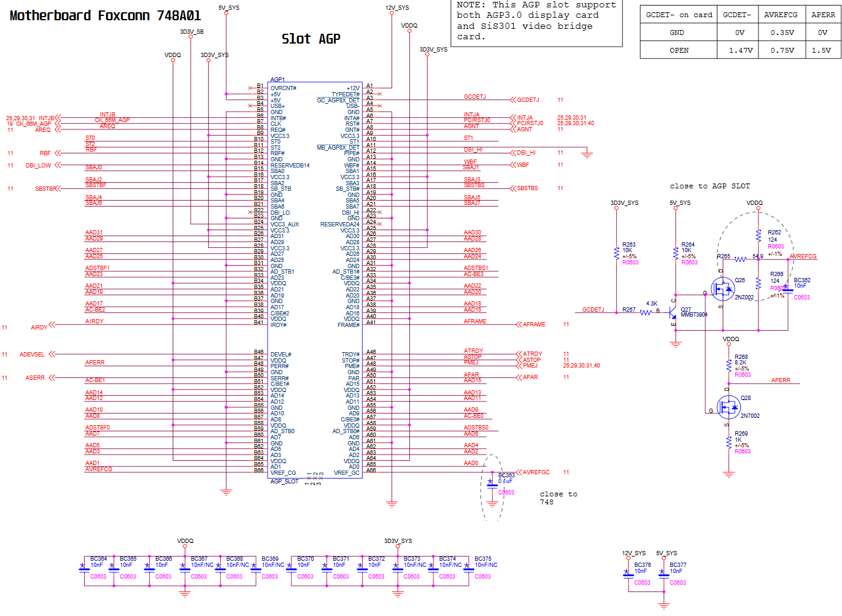Screen dimensions: 842x616
Task: Click the SBSTBS off-page connector
Action: tap(524, 188)
